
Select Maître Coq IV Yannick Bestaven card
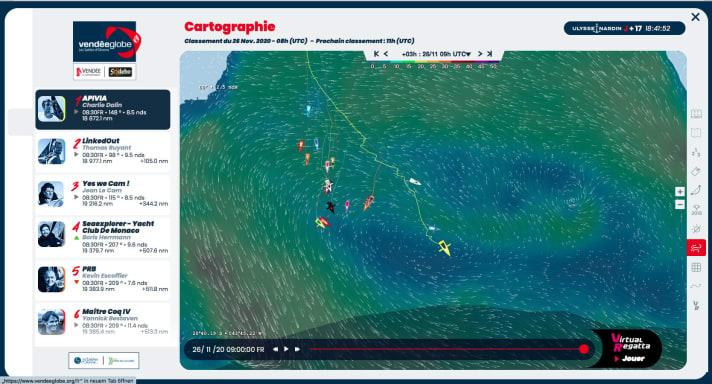(103, 322)
